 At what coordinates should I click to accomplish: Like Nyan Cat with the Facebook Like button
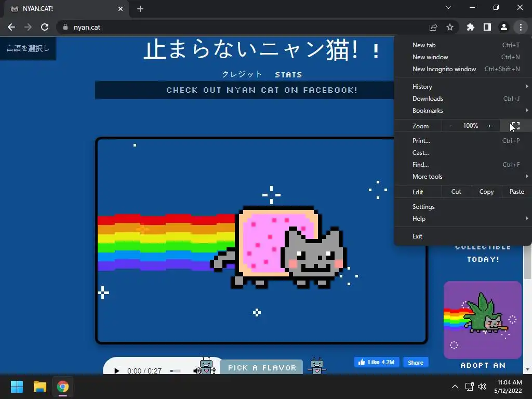[x=377, y=362]
